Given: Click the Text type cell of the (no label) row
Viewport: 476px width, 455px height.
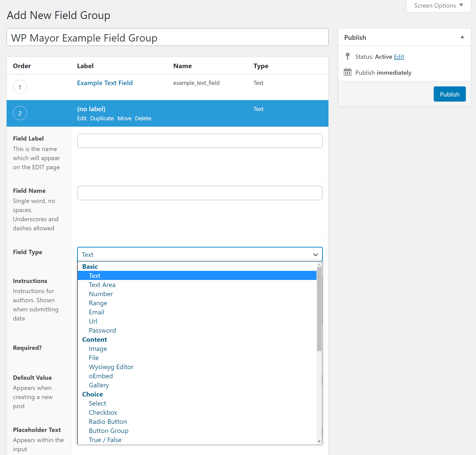Looking at the screenshot, I should pyautogui.click(x=259, y=109).
